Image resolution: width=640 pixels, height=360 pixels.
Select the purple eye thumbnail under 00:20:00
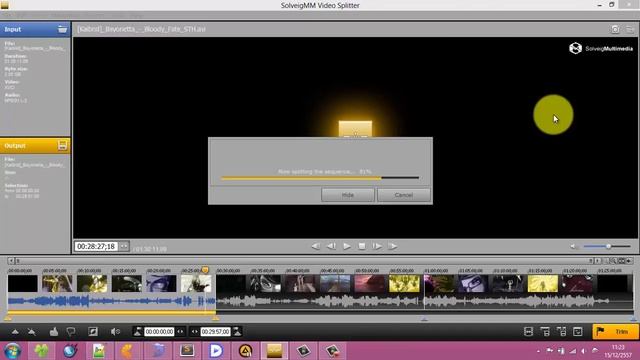point(161,283)
